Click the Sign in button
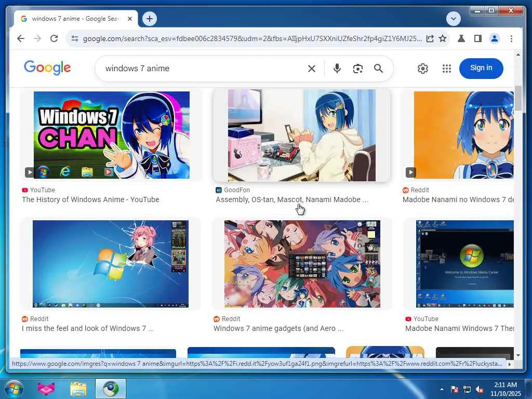 (x=481, y=68)
